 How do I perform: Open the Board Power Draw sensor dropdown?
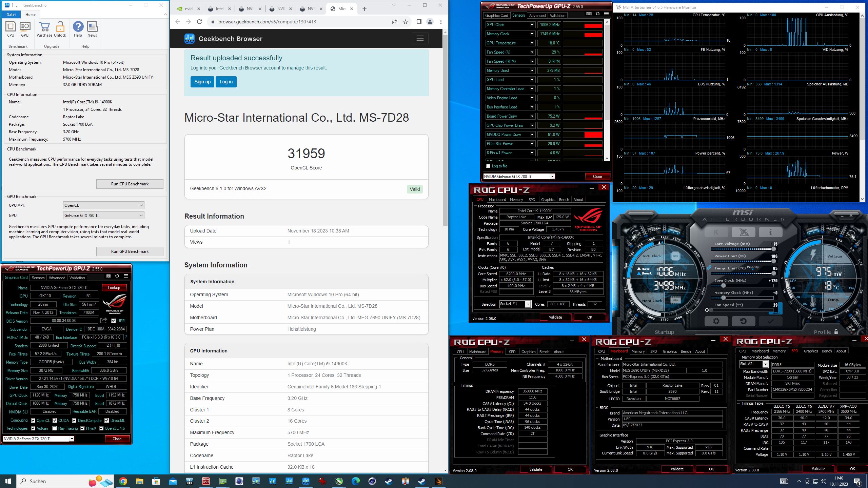532,116
